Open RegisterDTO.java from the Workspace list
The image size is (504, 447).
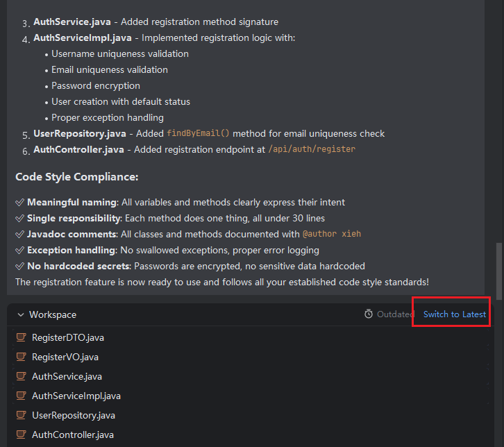coord(68,338)
